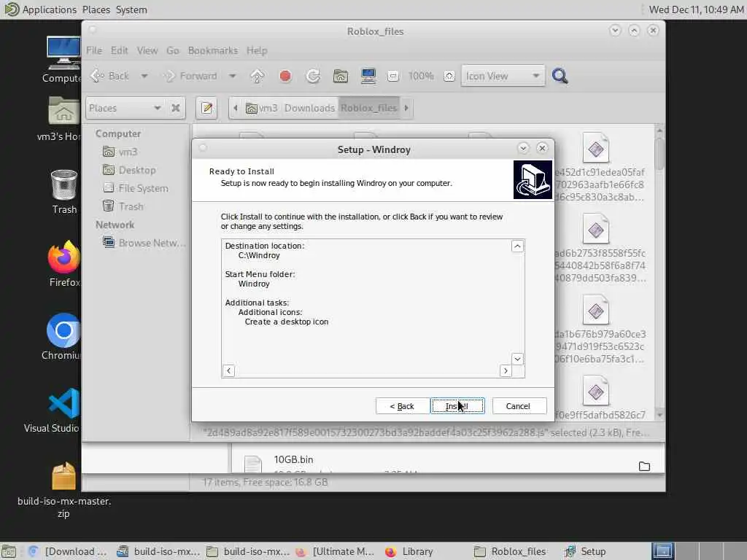Screen dimensions: 747x560
Task: Open the Help menu
Action: 257,50
